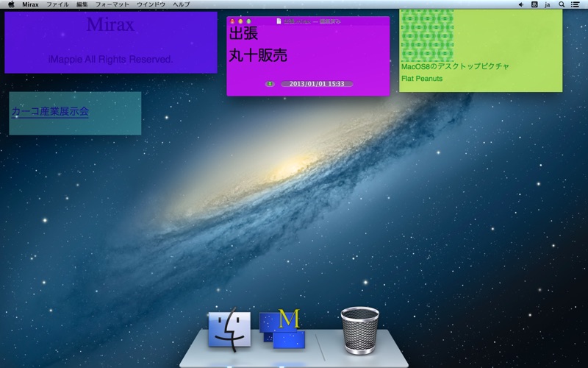This screenshot has width=588, height=368.
Task: Open Notification Center list icon
Action: [x=575, y=4]
